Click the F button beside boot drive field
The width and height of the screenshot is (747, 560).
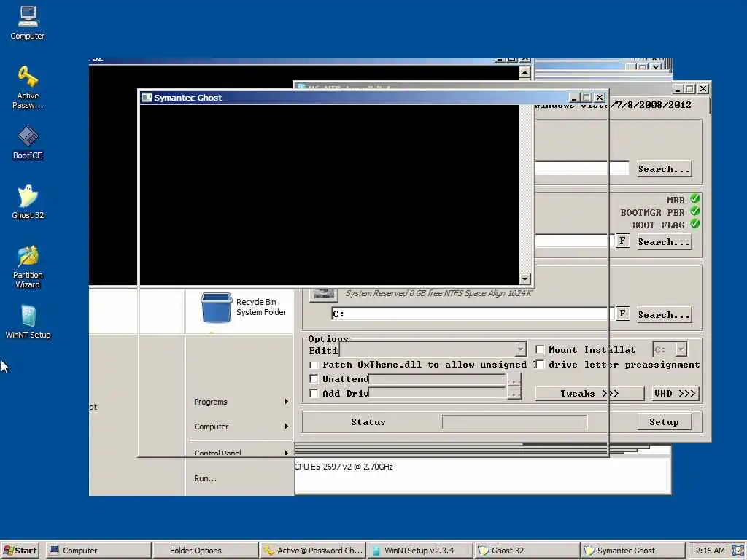(623, 241)
